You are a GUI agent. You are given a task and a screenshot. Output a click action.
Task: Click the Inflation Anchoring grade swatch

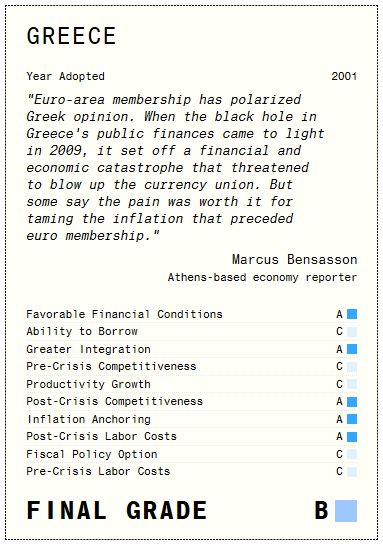click(x=352, y=419)
